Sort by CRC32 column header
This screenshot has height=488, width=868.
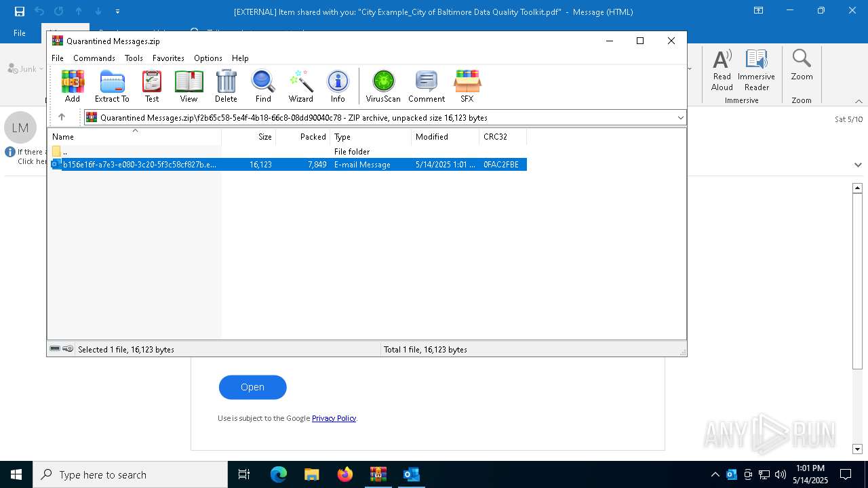(503, 137)
